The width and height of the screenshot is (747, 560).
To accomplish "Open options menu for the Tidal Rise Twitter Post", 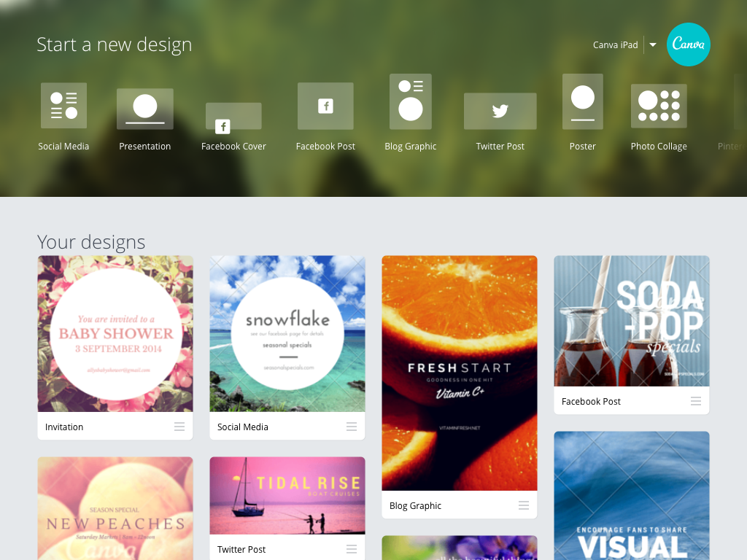I will [352, 549].
